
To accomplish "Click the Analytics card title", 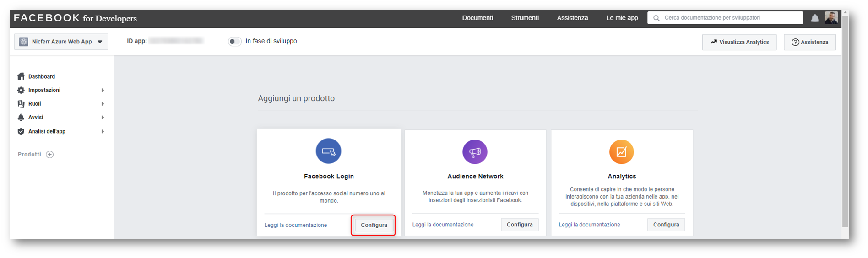I will [x=622, y=177].
